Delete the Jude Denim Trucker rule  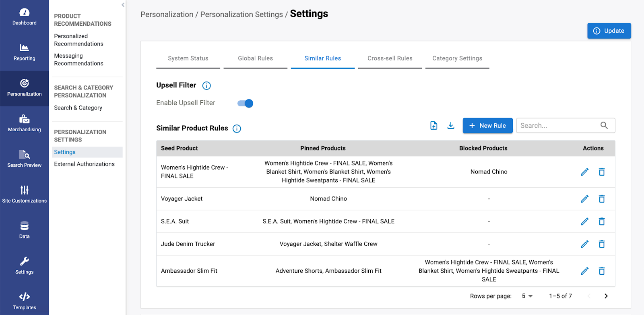click(x=602, y=244)
